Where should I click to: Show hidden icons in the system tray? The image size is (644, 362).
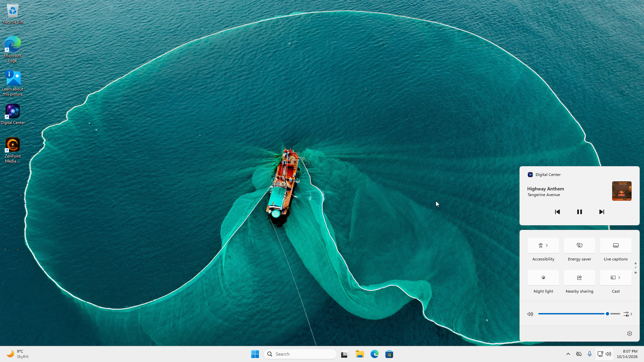coord(568,354)
